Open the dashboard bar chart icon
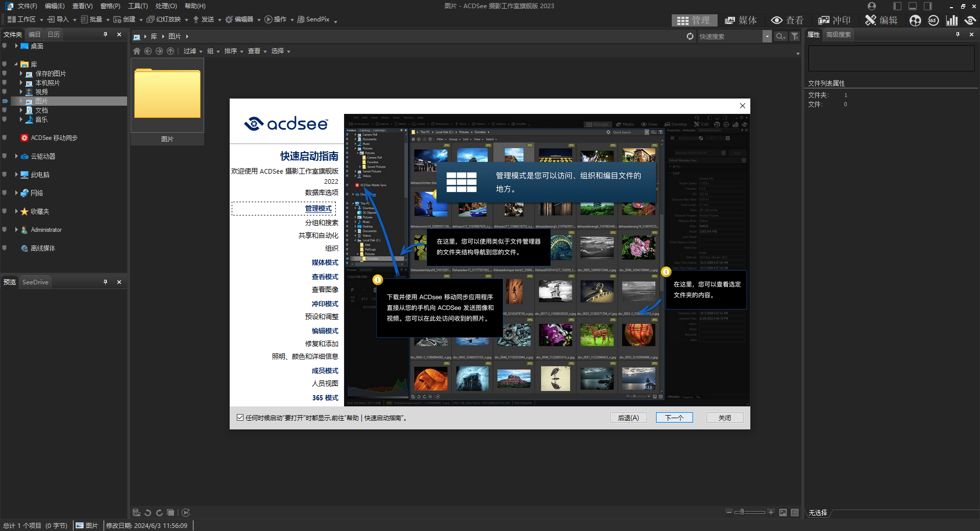Screen dimensions: 980x531 (952, 20)
